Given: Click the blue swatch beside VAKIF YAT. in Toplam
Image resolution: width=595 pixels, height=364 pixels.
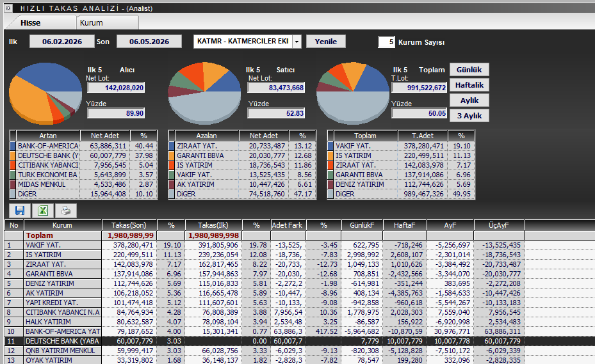Looking at the screenshot, I should pos(330,146).
